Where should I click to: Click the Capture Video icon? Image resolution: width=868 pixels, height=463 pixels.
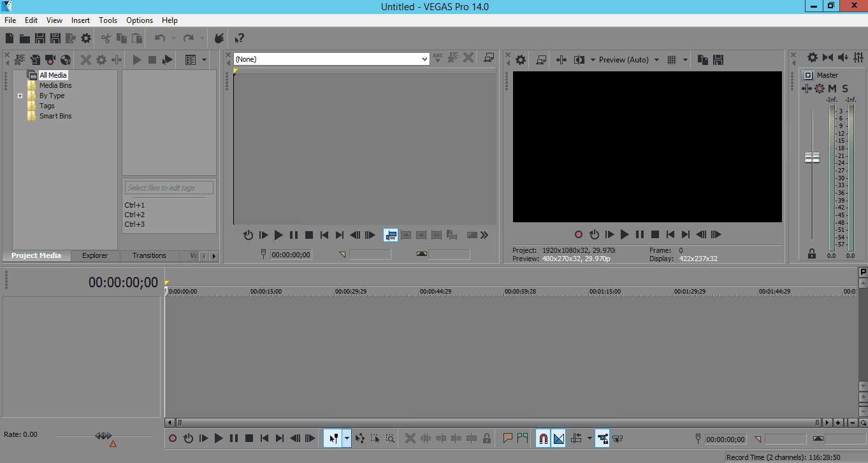click(x=50, y=60)
